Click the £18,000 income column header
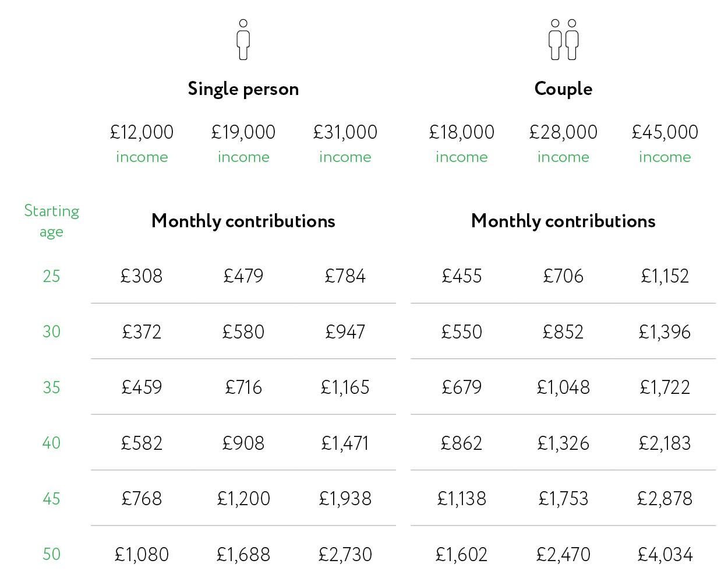 (461, 143)
